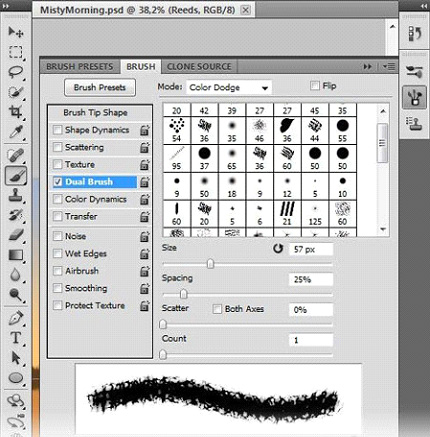This screenshot has width=430, height=437.
Task: Select the Clone Stamp tool
Action: click(15, 195)
